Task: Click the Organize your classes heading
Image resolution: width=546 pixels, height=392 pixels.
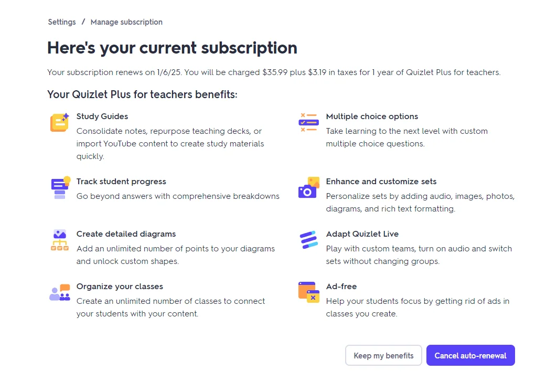Action: click(120, 287)
